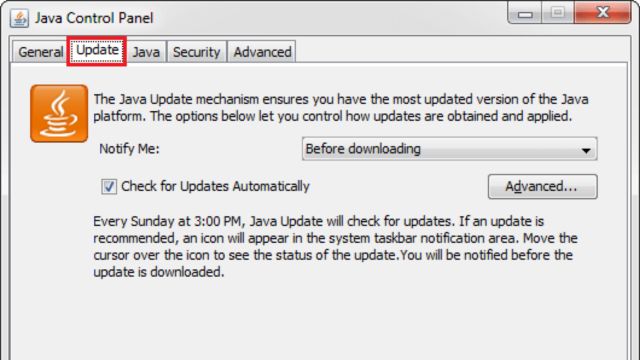Click the 'Java Control Panel' title text
Screen dimensions: 640x360
coord(94,18)
